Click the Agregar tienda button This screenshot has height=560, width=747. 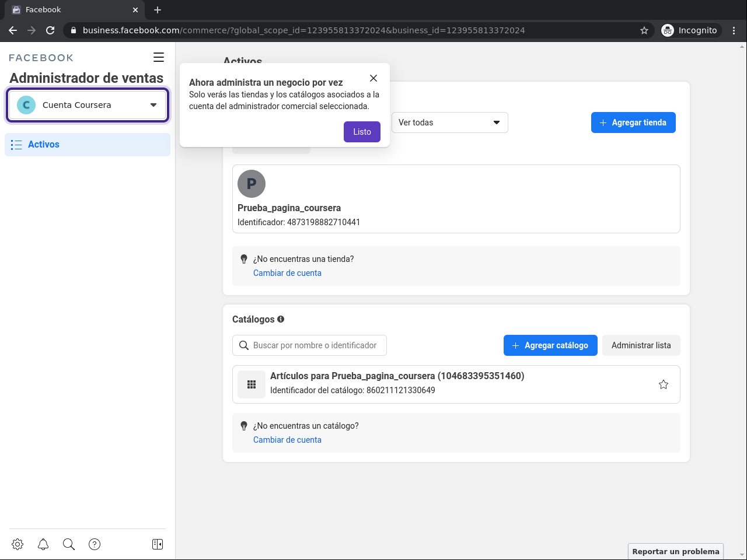tap(633, 123)
